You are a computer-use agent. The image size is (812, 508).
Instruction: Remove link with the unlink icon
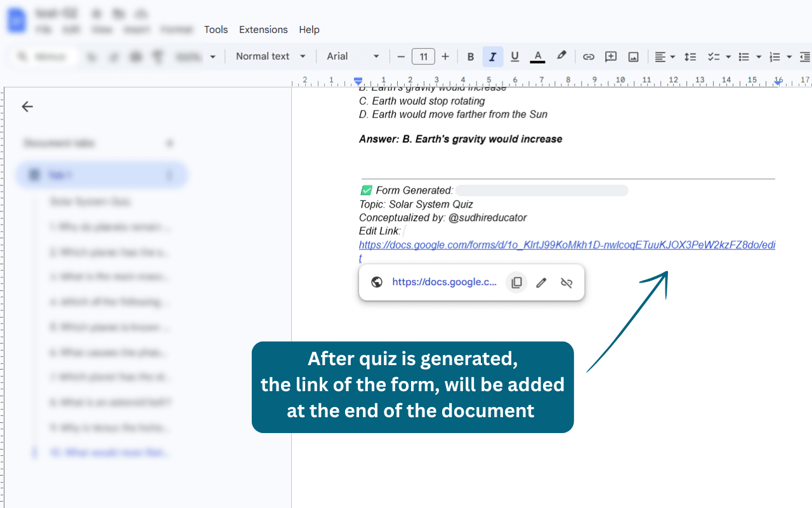[566, 283]
